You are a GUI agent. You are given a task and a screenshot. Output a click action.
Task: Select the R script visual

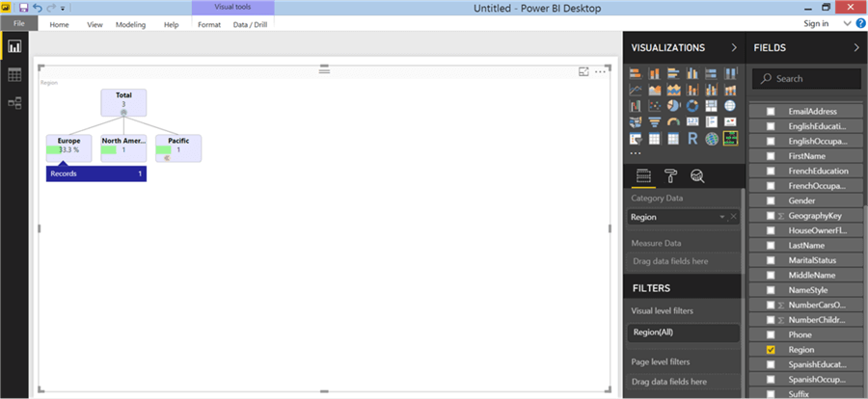(692, 139)
